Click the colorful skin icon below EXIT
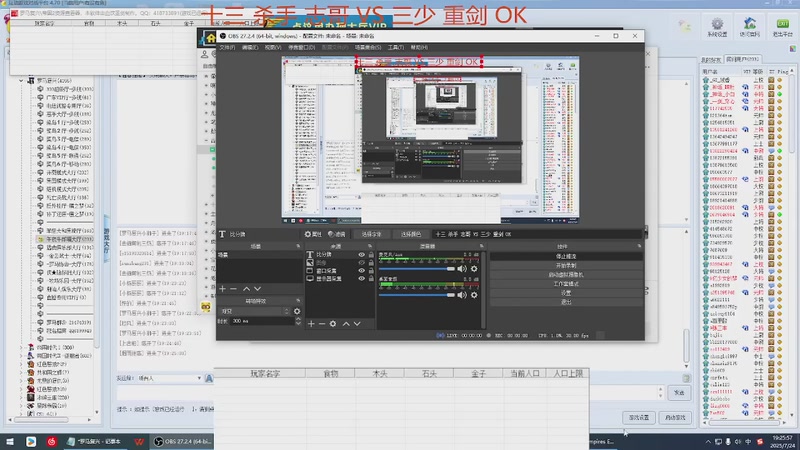 (x=792, y=48)
